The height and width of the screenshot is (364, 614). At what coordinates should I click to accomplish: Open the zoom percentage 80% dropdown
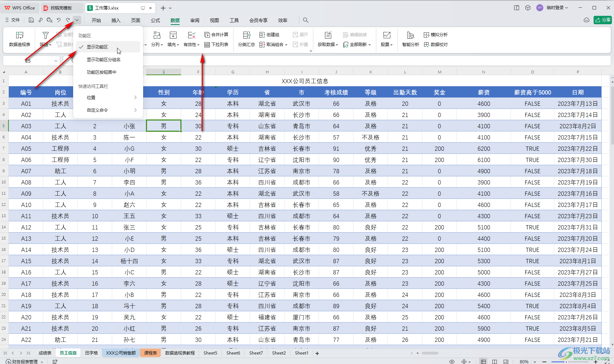point(535,362)
